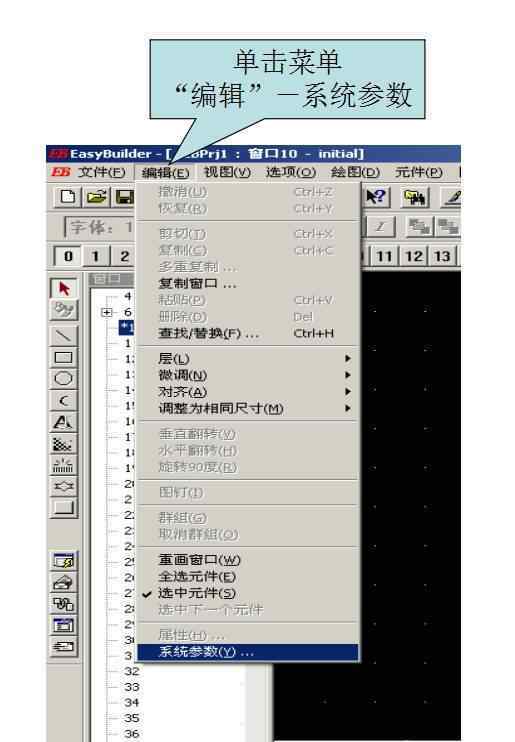Expand tree node 6 with plus icon
This screenshot has width=515, height=742.
[107, 312]
